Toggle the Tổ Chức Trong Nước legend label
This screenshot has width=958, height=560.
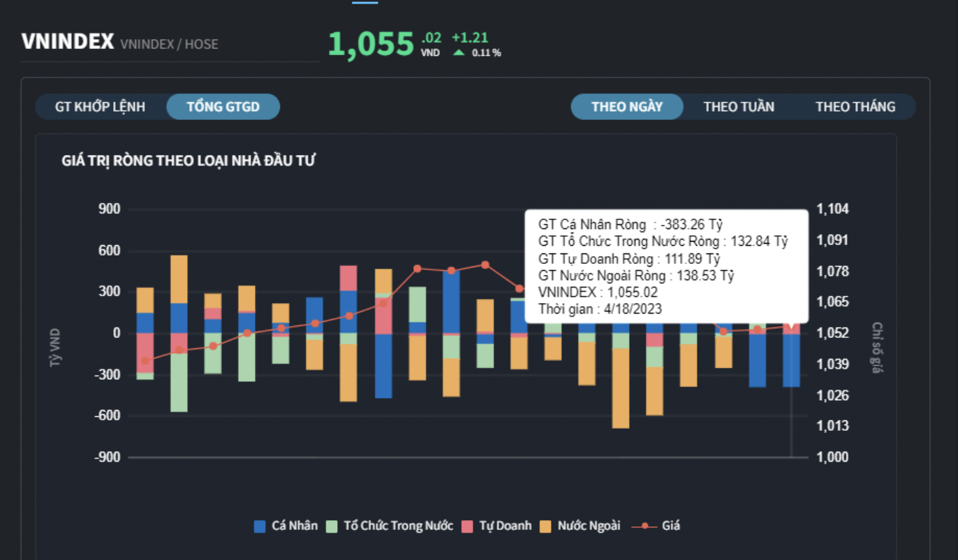(x=398, y=526)
